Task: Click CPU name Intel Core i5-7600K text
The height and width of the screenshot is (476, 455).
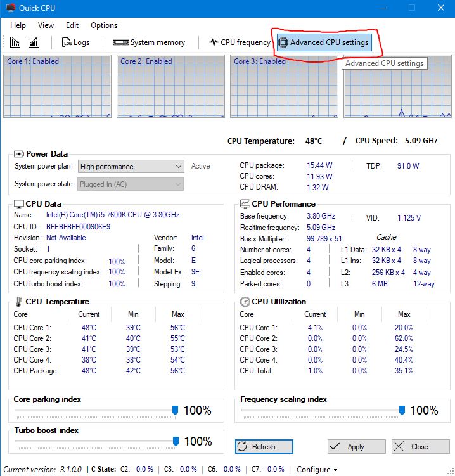Action: tap(113, 215)
